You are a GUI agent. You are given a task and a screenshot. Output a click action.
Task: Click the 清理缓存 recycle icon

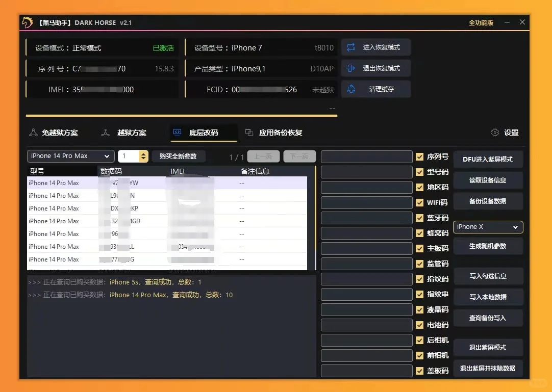pos(351,89)
